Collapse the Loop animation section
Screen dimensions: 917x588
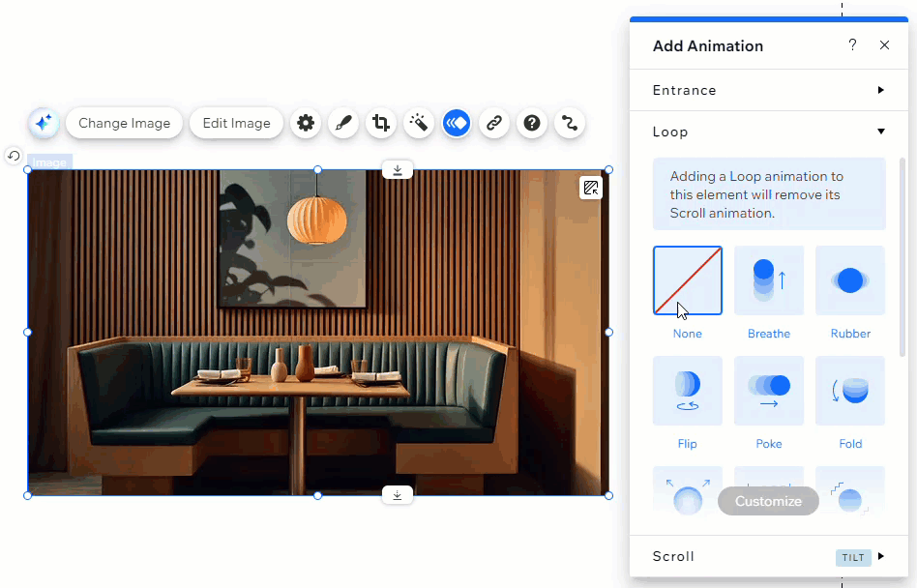click(x=769, y=132)
